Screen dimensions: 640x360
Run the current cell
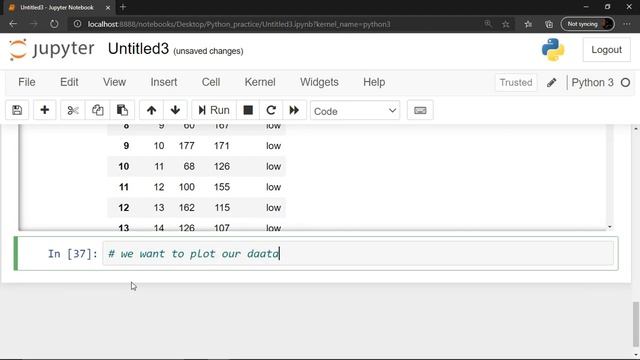point(214,110)
